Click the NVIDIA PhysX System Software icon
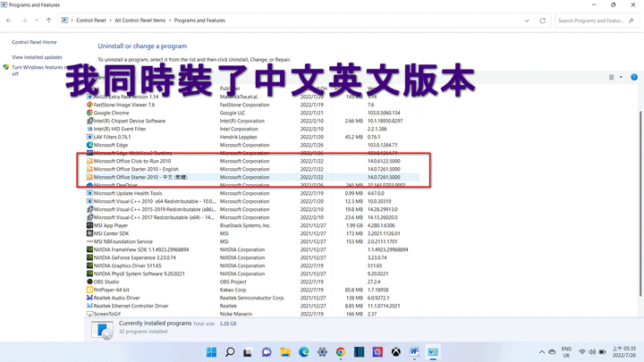644x362 pixels. point(89,274)
